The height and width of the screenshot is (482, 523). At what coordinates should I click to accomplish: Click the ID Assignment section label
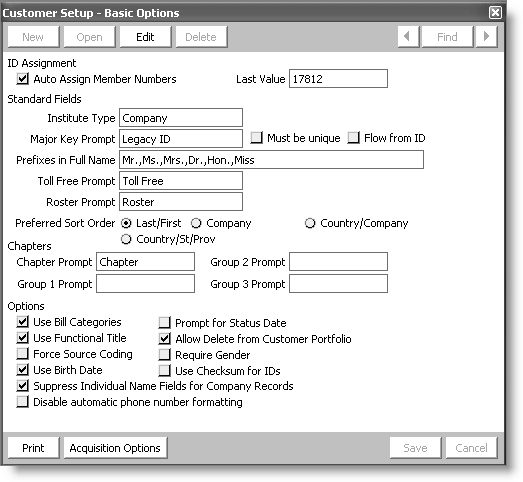point(42,63)
